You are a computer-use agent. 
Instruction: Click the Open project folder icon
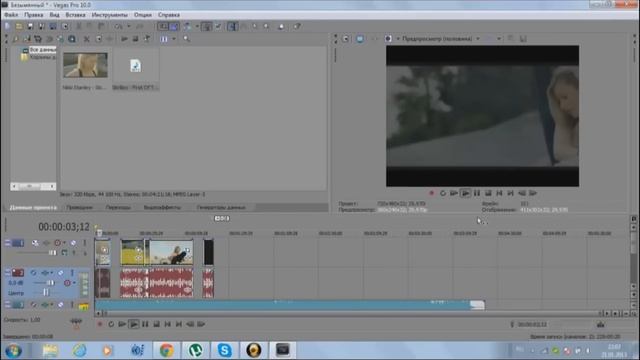tap(19, 26)
